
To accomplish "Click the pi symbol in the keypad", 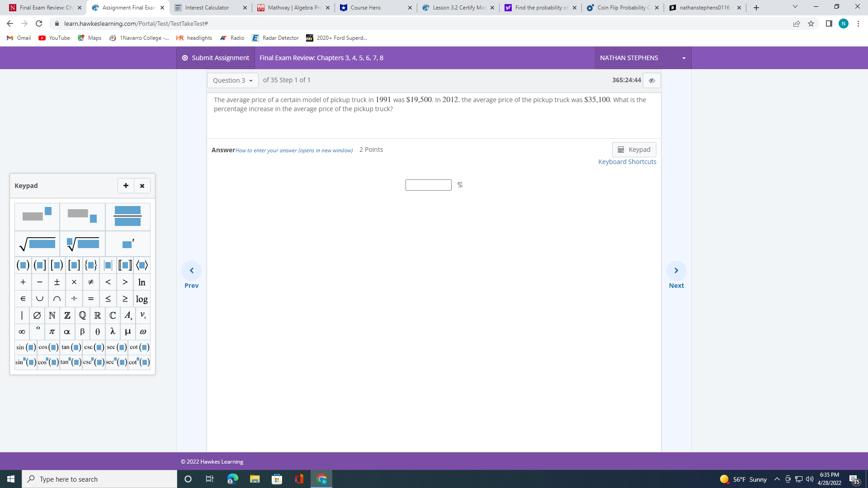I will point(52,332).
